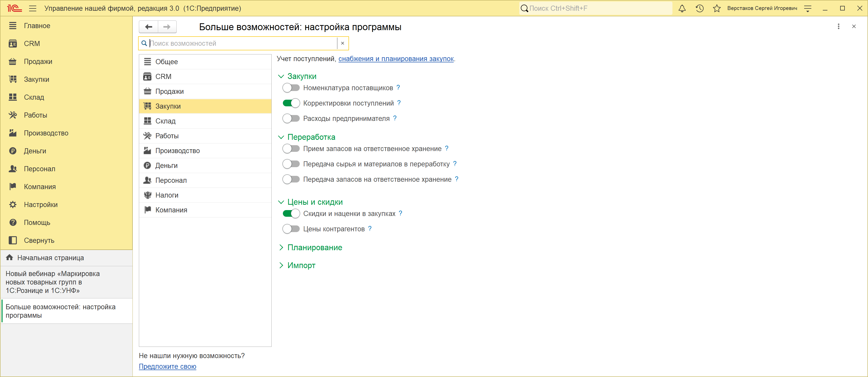
Task: Click the CRM icon in the left sidebar
Action: [x=13, y=43]
